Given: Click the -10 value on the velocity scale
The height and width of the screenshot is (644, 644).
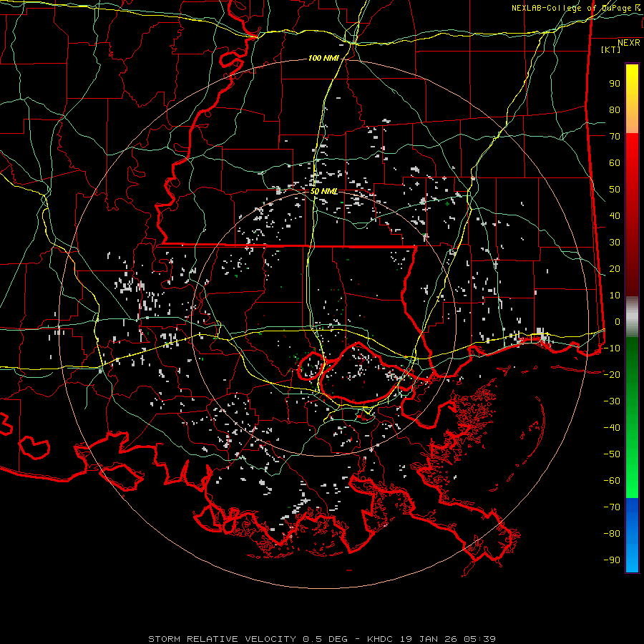Looking at the screenshot, I should pos(612,348).
